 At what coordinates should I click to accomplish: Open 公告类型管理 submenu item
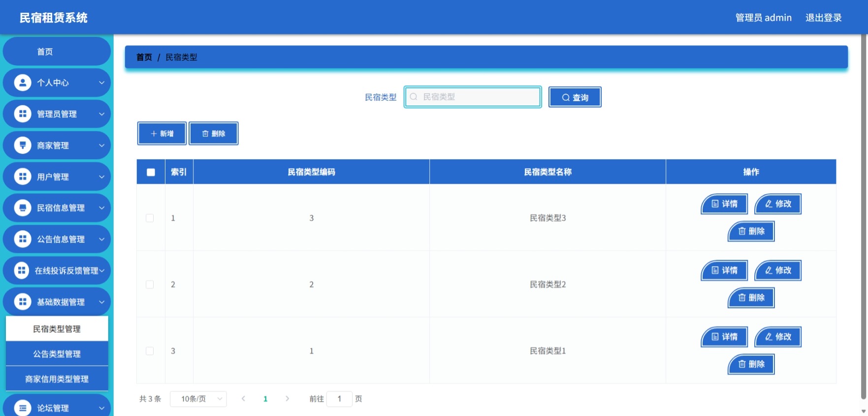(57, 354)
